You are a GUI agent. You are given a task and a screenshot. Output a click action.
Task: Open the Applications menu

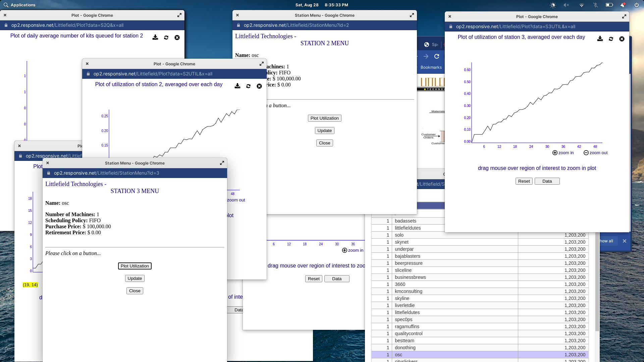[19, 5]
